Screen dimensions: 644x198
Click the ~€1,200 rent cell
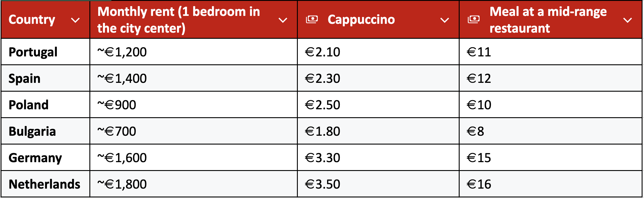click(193, 52)
